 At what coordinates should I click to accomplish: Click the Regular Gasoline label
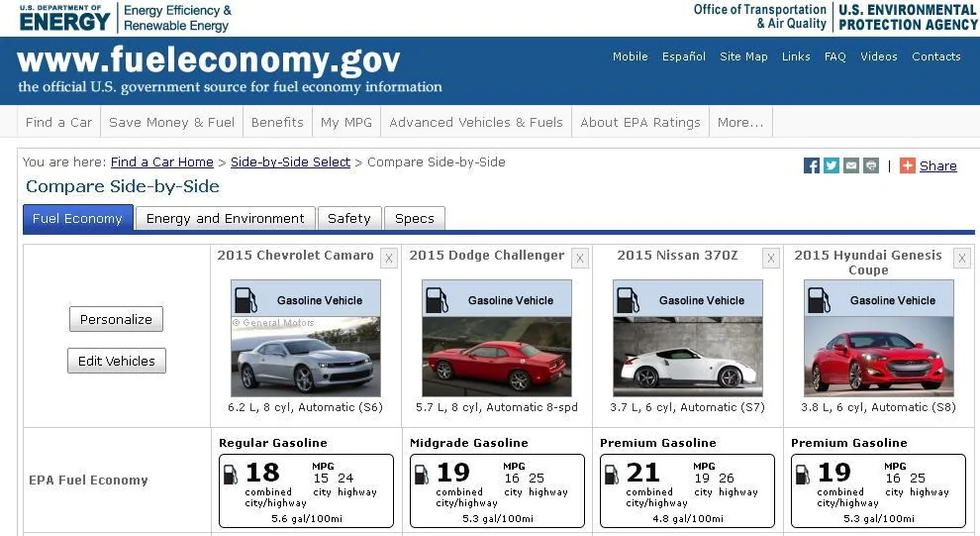[273, 443]
